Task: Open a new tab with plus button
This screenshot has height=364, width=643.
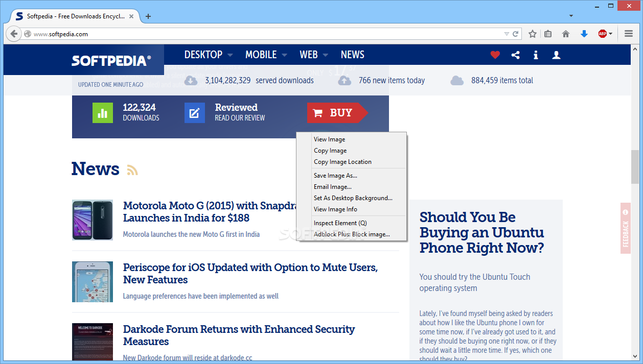Action: [x=148, y=16]
